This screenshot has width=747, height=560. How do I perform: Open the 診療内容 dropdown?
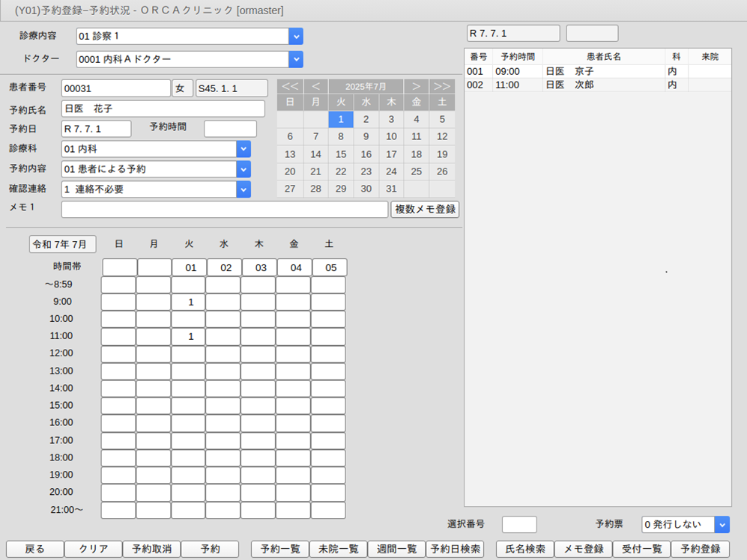(x=296, y=36)
